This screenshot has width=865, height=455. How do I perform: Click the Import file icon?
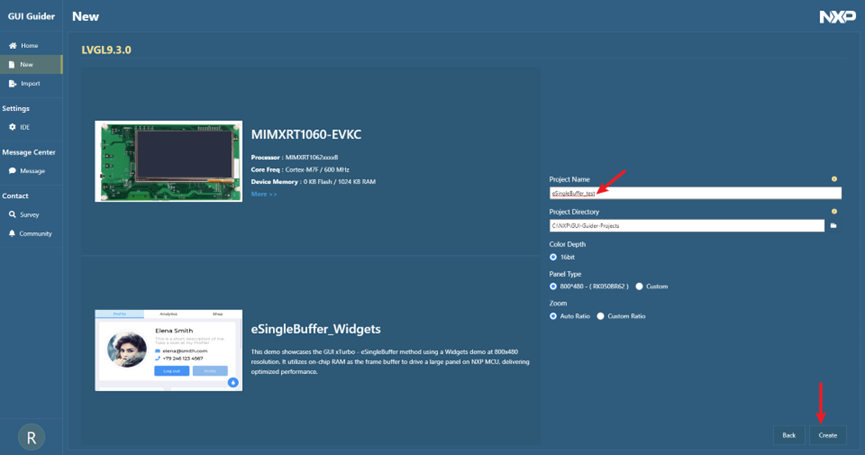coord(13,84)
